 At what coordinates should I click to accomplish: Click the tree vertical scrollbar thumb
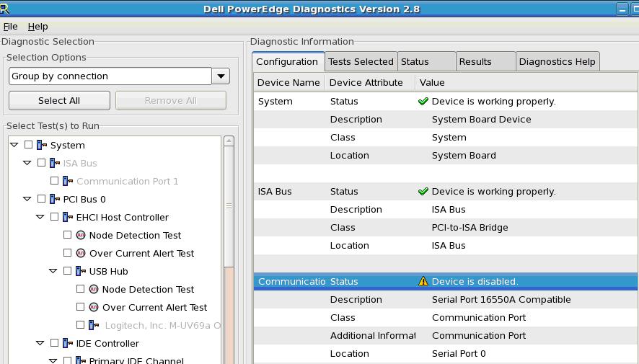229,206
